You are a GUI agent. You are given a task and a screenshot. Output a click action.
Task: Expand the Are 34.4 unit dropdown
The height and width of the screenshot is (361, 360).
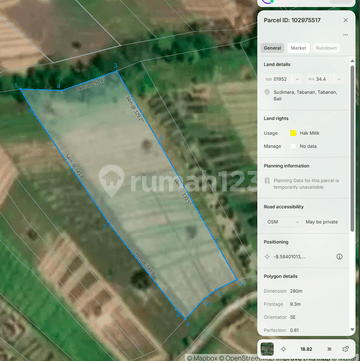pyautogui.click(x=339, y=79)
